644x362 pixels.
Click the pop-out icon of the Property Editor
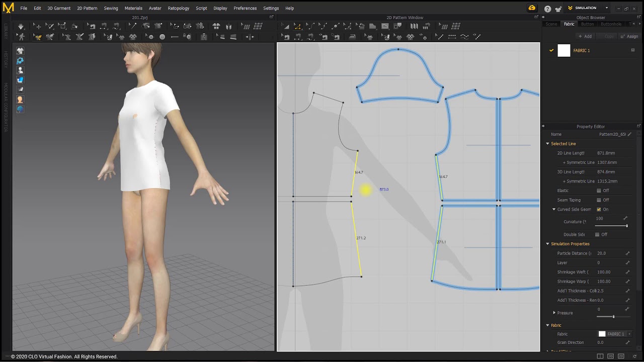[x=638, y=126]
